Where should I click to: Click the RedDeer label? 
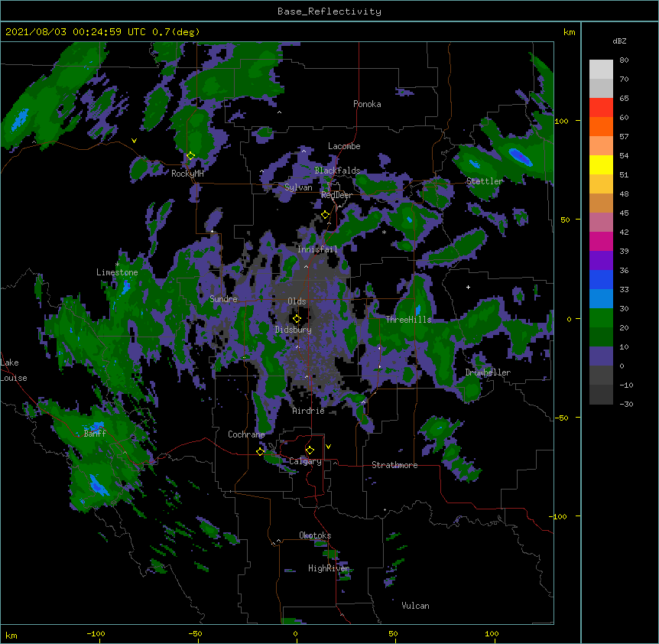(x=336, y=195)
